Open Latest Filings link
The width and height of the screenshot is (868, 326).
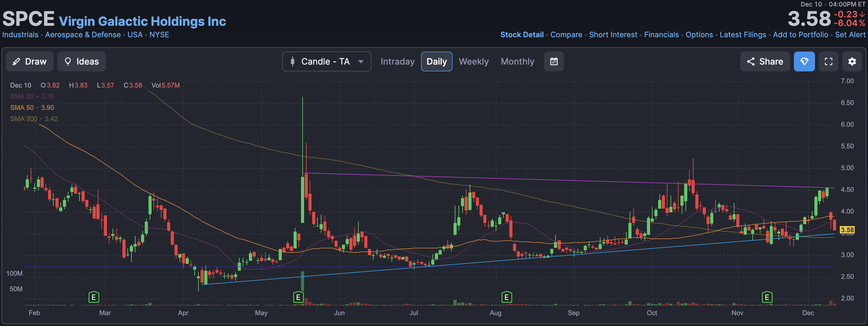(x=743, y=35)
